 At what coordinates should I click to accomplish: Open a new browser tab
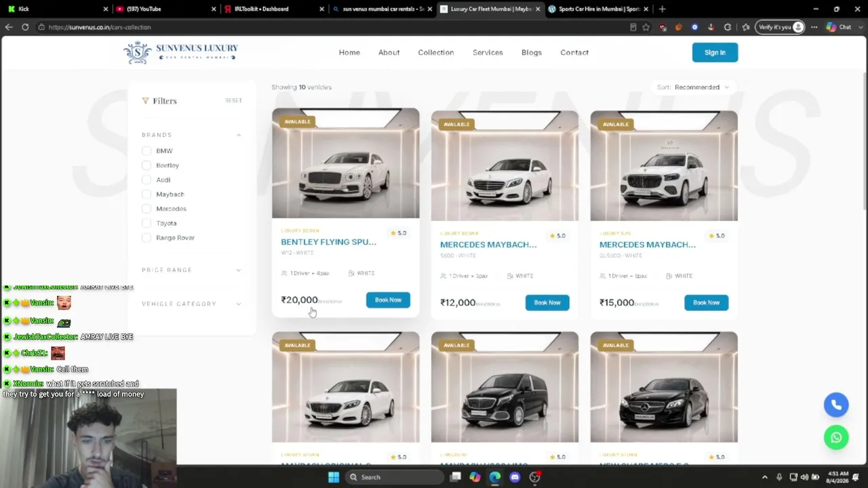(662, 9)
